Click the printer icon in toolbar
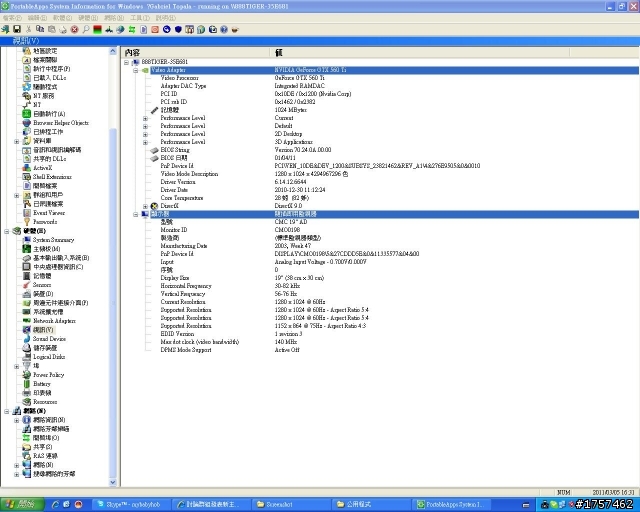Viewport: 640px width, 512px height. pos(63,29)
